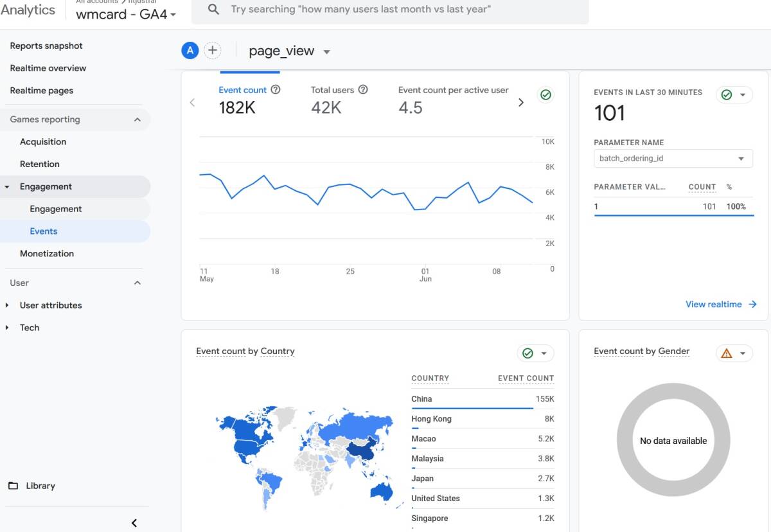Expand Tech in the sidebar
Screen dimensions: 771x532
[7, 328]
